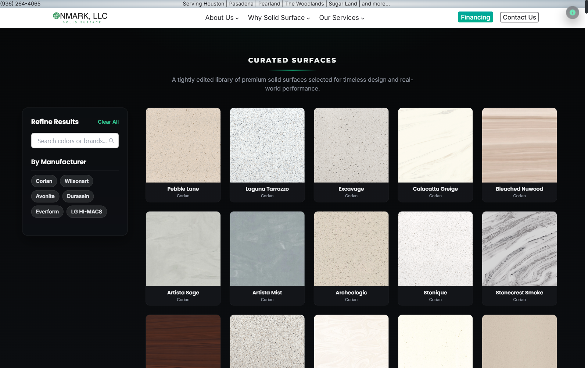Viewport: 588px width, 368px height.
Task: Click the Clear All link
Action: click(x=108, y=121)
